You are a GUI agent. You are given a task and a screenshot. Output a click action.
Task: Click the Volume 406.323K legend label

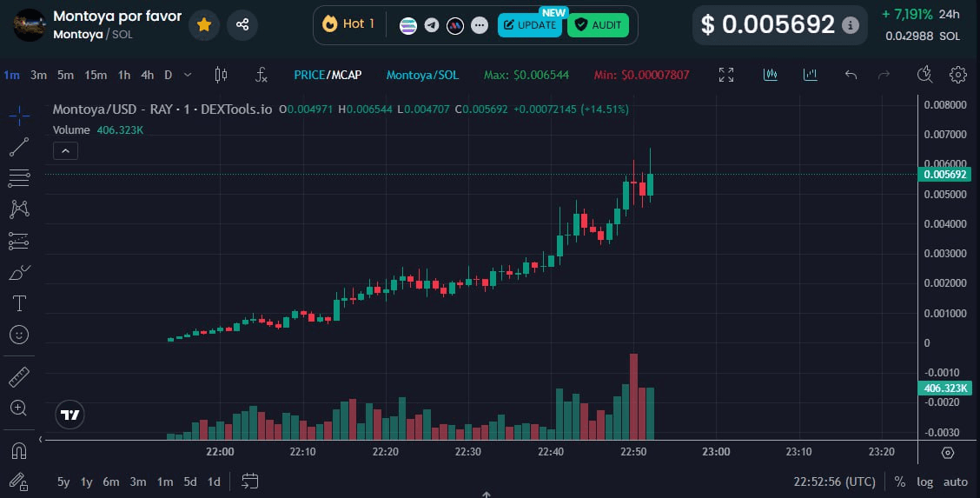click(x=98, y=130)
